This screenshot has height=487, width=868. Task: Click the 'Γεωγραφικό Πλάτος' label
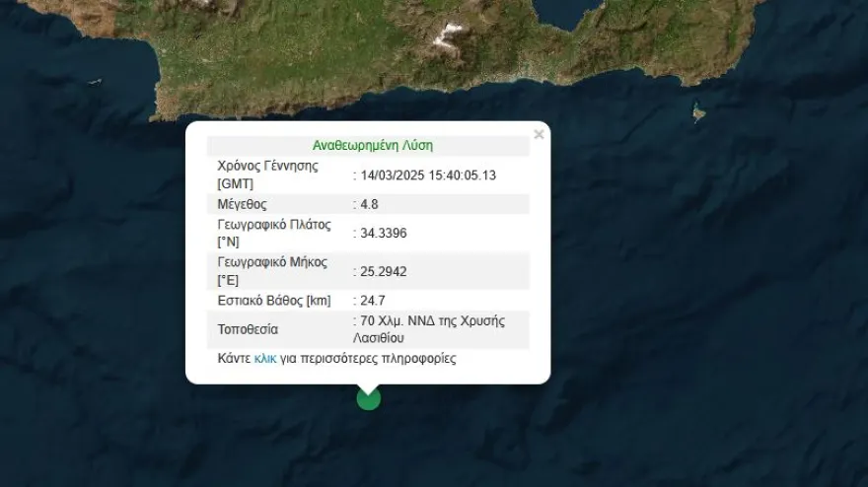272,224
